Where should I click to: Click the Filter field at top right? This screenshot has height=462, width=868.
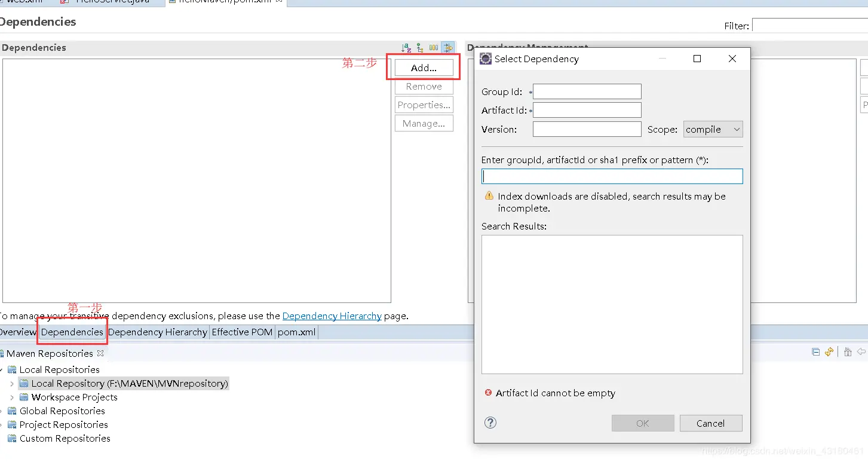point(810,25)
